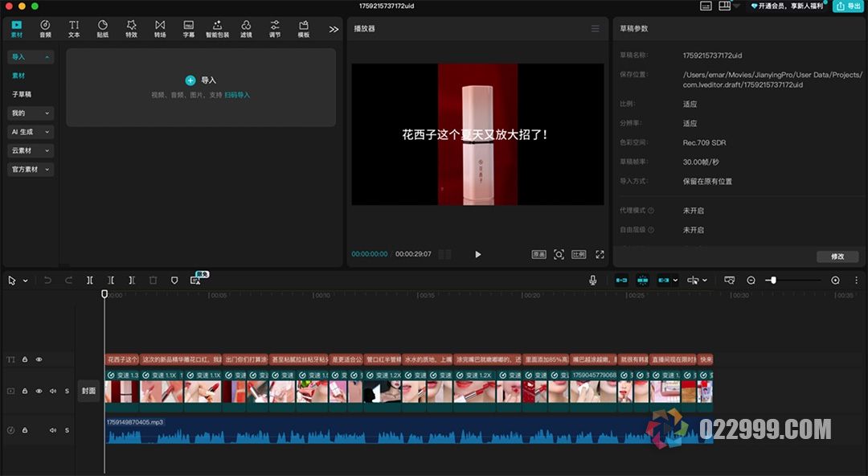Toggle main track magnet snapping
868x476 pixels.
[621, 281]
